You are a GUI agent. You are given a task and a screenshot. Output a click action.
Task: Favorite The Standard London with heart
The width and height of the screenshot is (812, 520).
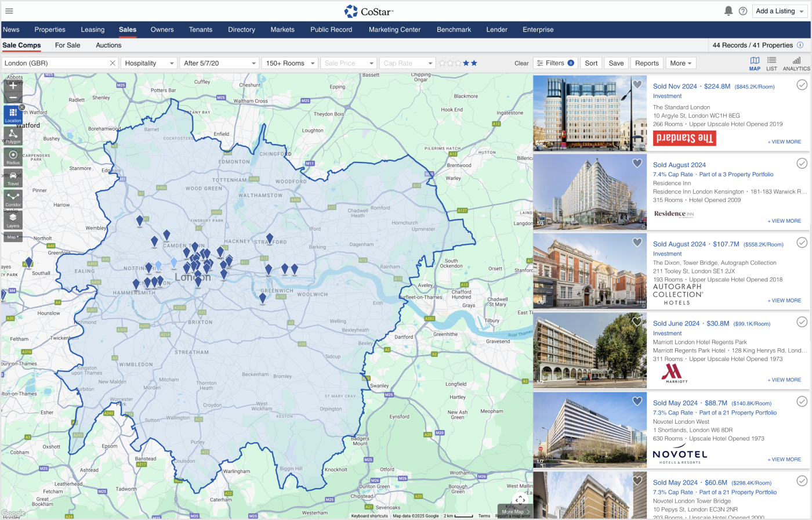pos(637,85)
